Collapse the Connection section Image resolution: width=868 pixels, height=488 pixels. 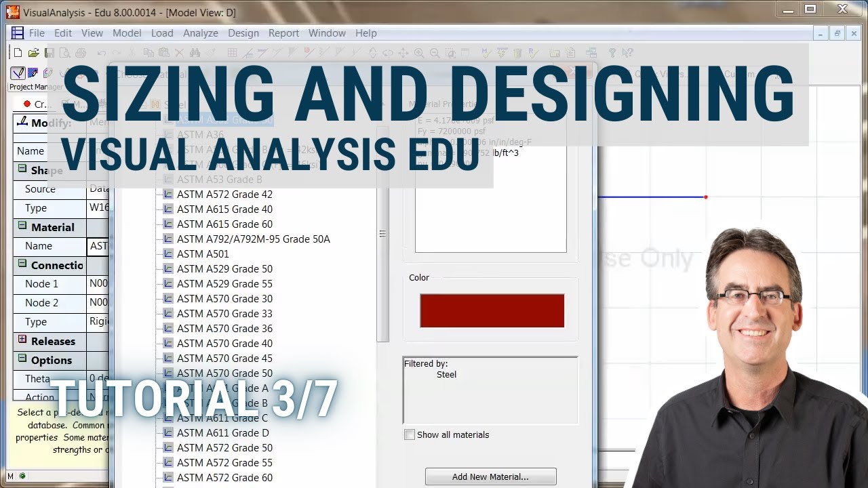22,264
